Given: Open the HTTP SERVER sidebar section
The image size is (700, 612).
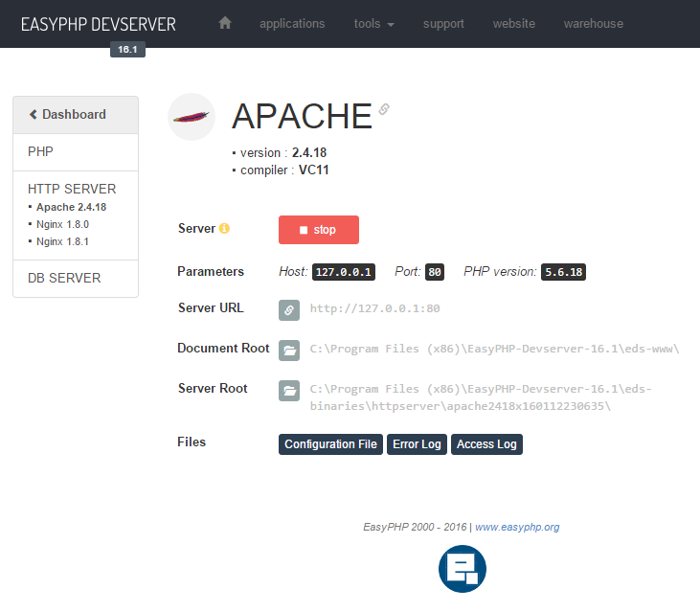Looking at the screenshot, I should point(72,189).
